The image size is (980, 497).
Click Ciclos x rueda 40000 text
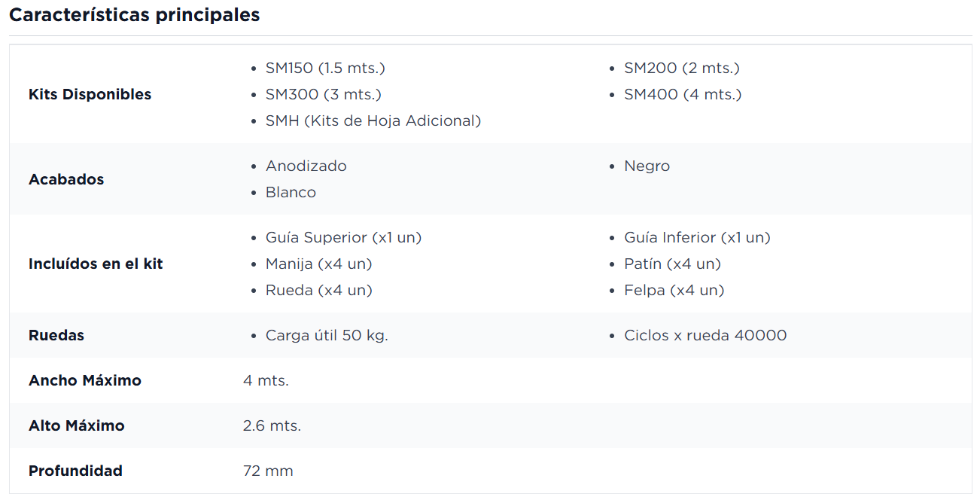pos(705,335)
